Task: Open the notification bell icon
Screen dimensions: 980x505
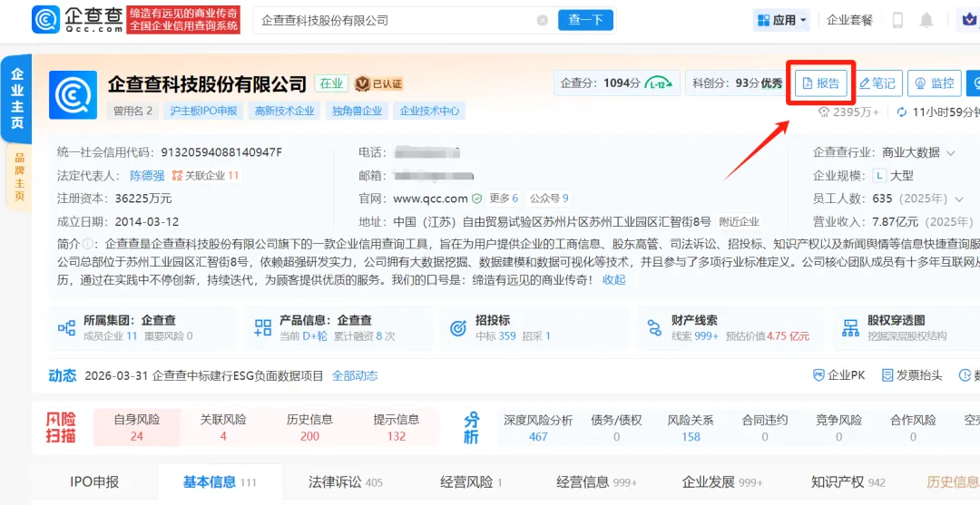Action: pos(926,20)
